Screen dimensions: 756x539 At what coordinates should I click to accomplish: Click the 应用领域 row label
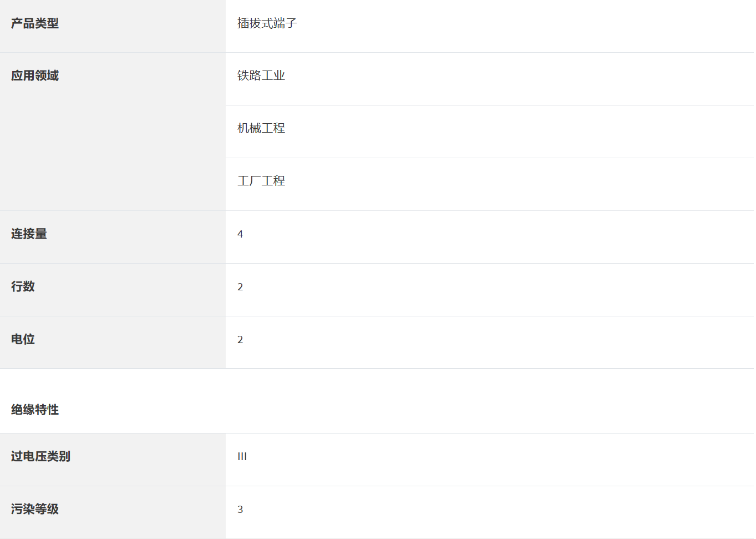click(35, 75)
